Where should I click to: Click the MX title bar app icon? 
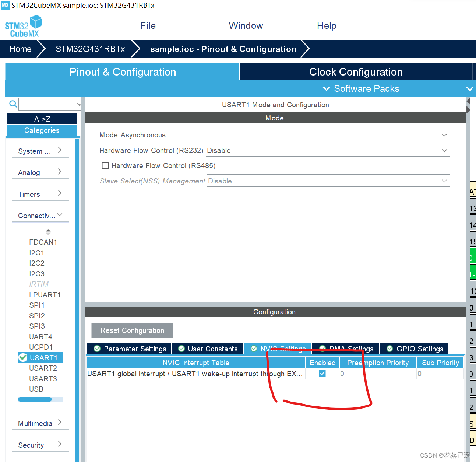pos(5,5)
